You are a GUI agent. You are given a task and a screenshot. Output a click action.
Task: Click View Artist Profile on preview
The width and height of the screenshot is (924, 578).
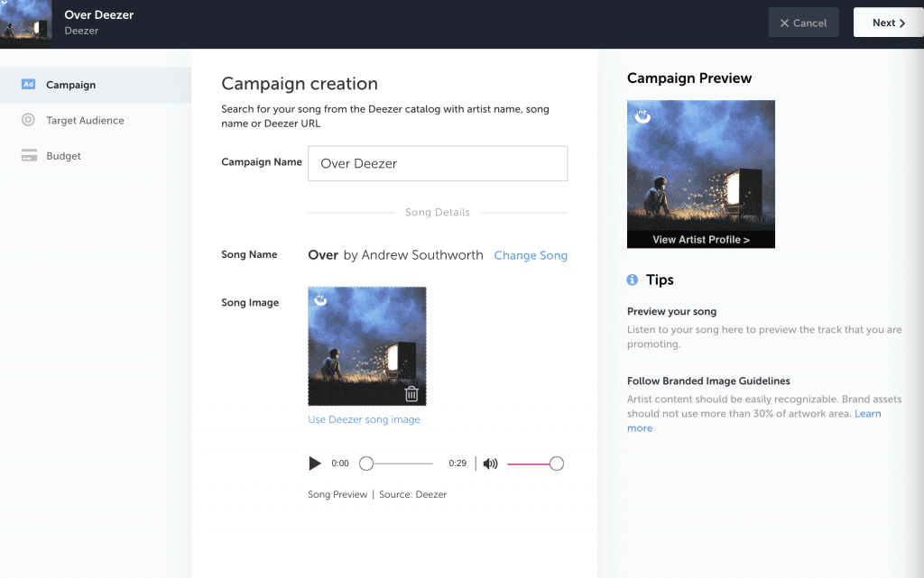coord(700,240)
